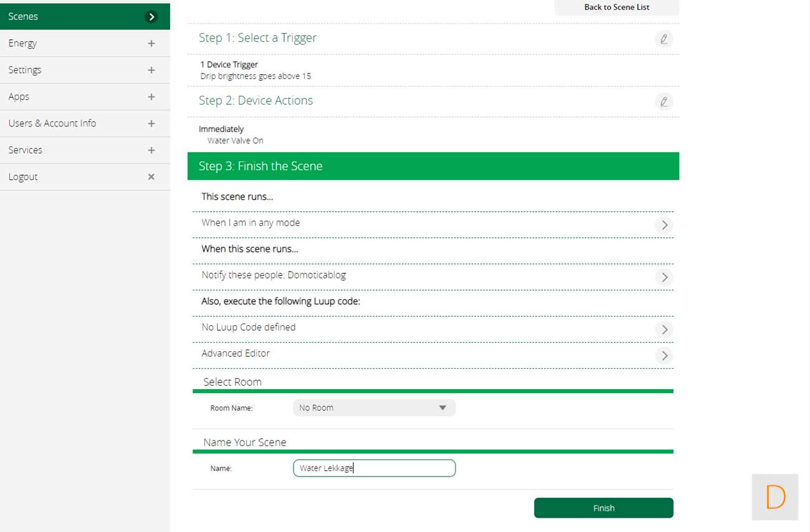The image size is (810, 532).
Task: Open Users & Account Info menu
Action: point(52,123)
